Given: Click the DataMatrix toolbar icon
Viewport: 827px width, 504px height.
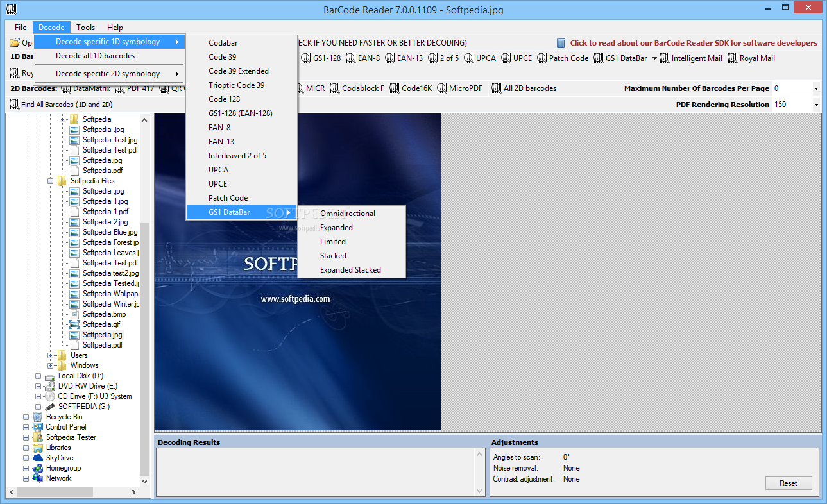Looking at the screenshot, I should [x=65, y=88].
